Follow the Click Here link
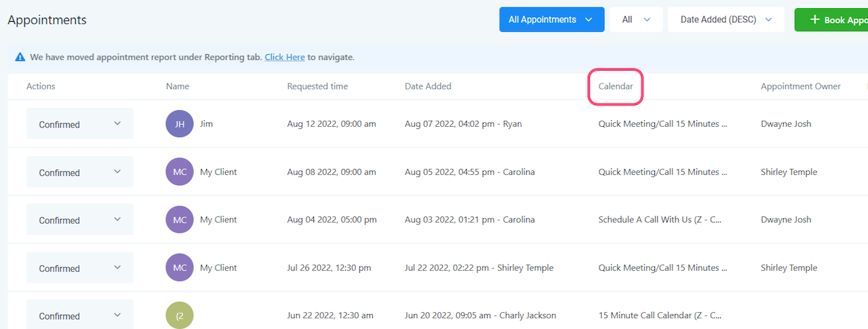The height and width of the screenshot is (329, 868). (x=285, y=58)
